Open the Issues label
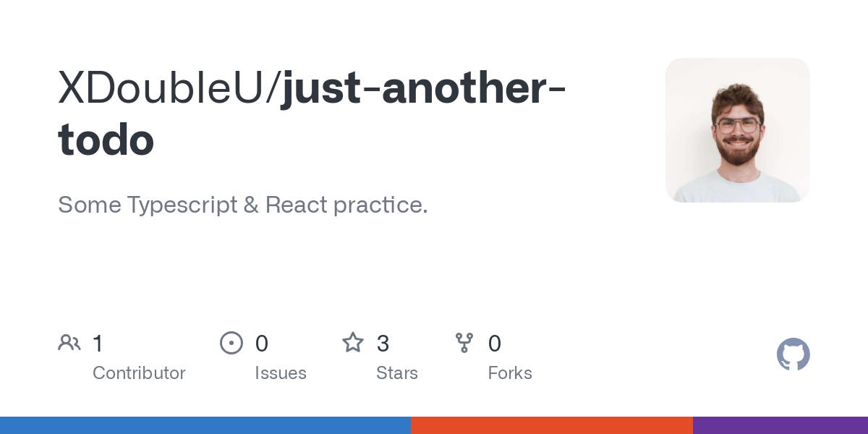Image resolution: width=868 pixels, height=434 pixels. tap(281, 373)
